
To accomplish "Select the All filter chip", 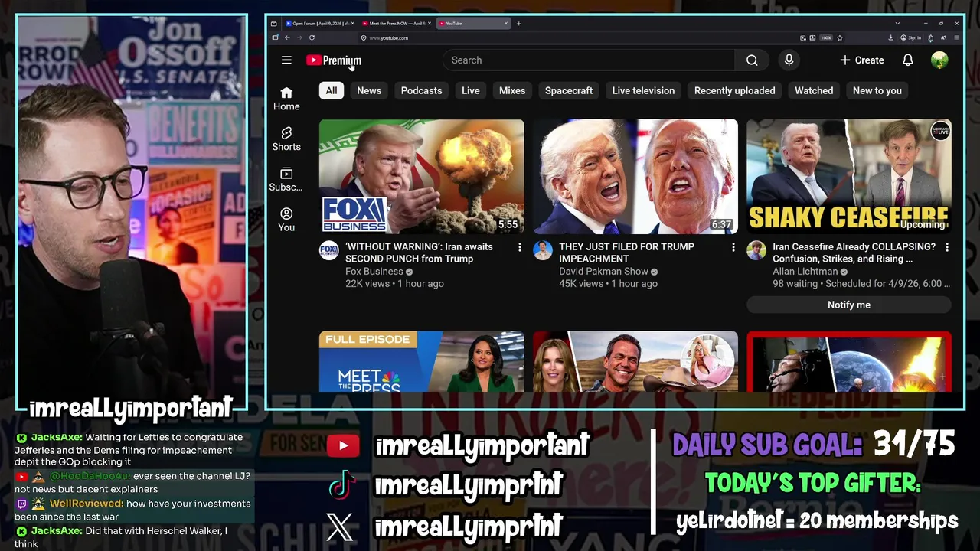I will (x=332, y=90).
